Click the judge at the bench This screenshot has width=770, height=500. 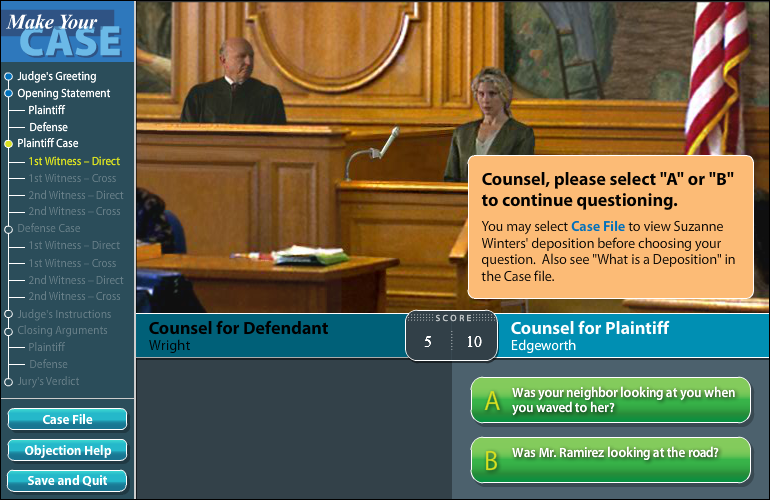[x=233, y=81]
